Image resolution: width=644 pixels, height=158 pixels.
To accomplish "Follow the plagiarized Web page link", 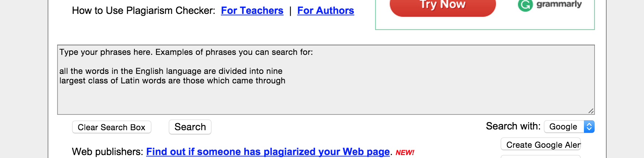I will pyautogui.click(x=268, y=151).
